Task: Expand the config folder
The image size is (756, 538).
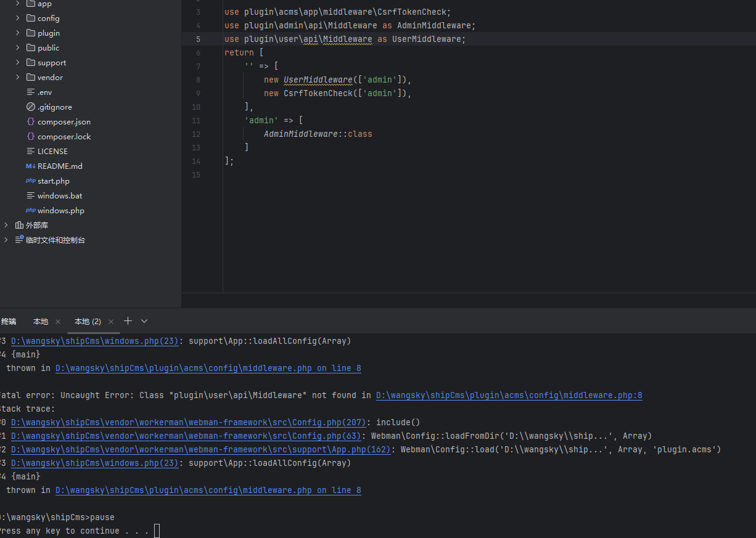Action: tap(18, 18)
